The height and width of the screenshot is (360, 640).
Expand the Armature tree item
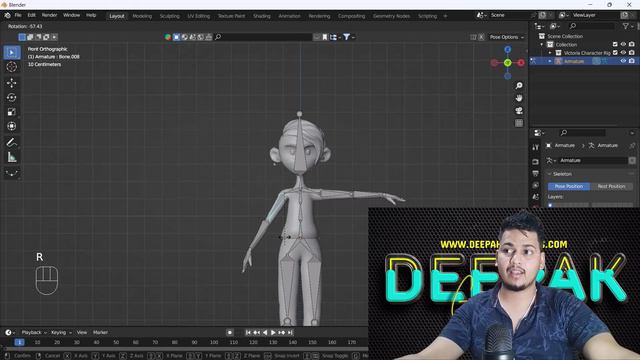point(550,61)
